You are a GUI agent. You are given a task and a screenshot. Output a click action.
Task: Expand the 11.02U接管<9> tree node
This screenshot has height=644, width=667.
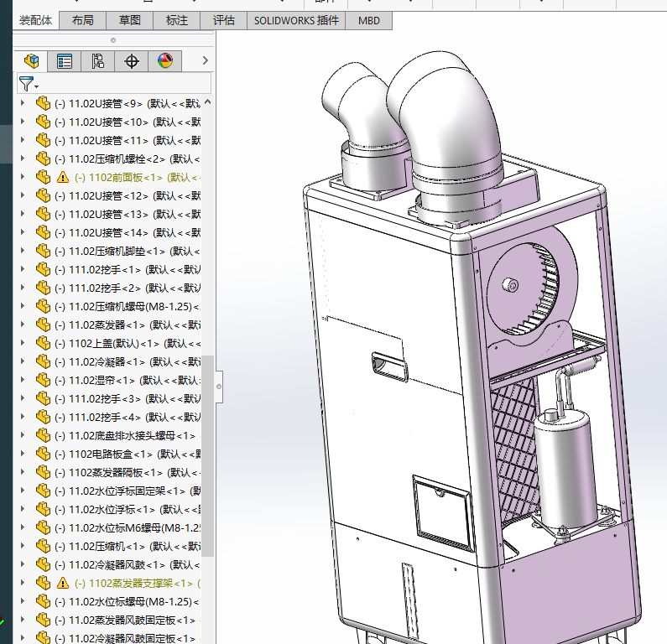click(23, 103)
